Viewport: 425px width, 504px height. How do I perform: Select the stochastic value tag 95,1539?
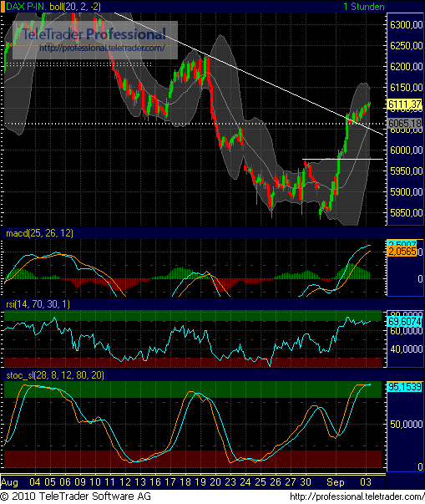pos(405,386)
